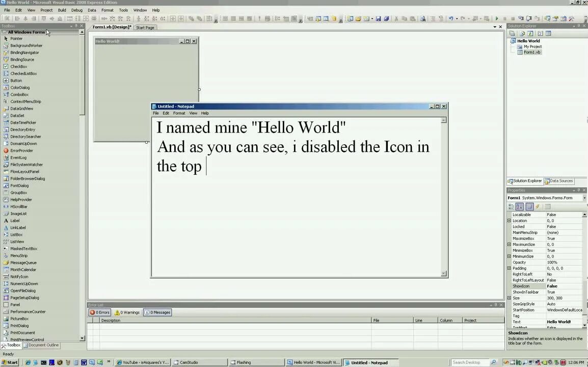This screenshot has width=588, height=367.
Task: Click the Open File folder icon in toolbar
Action: [358, 18]
